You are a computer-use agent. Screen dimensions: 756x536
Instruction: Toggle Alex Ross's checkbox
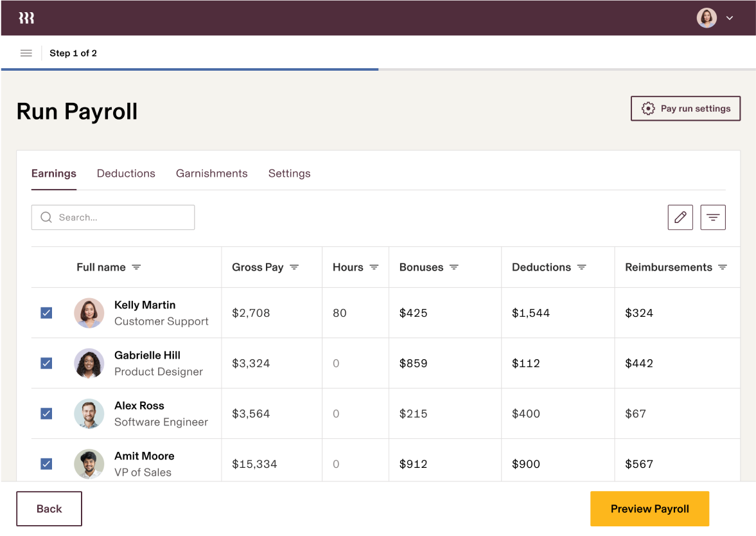[46, 413]
